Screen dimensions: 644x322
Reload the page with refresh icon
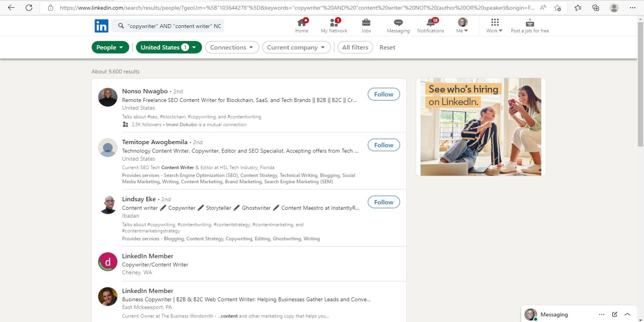pyautogui.click(x=29, y=8)
